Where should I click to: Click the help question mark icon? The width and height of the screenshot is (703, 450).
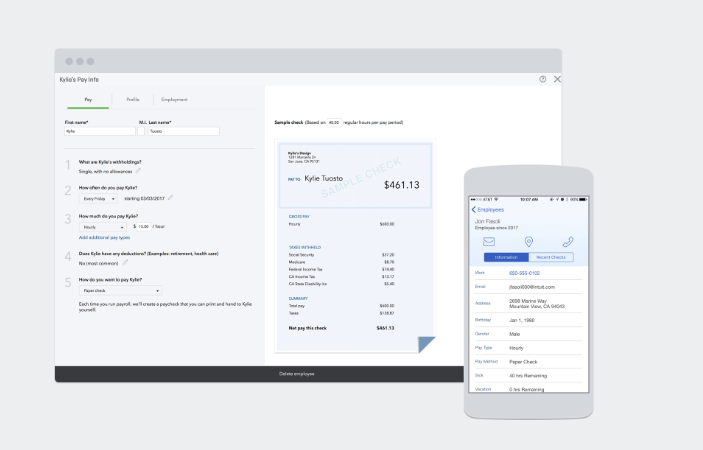(542, 79)
